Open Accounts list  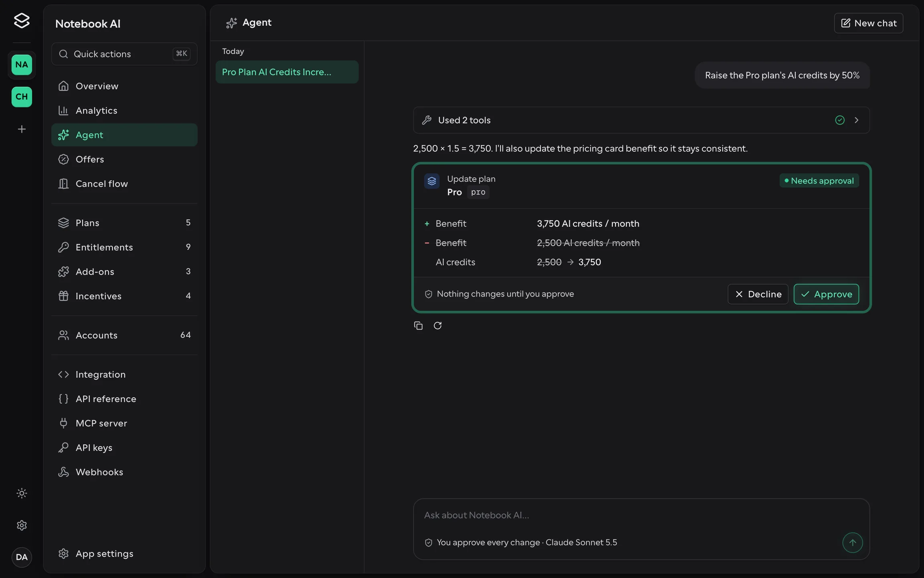click(124, 335)
